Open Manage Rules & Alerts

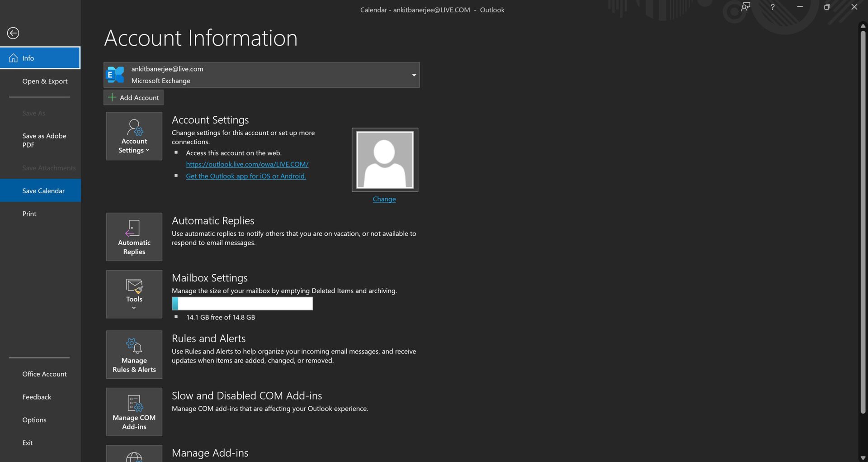[x=134, y=355]
